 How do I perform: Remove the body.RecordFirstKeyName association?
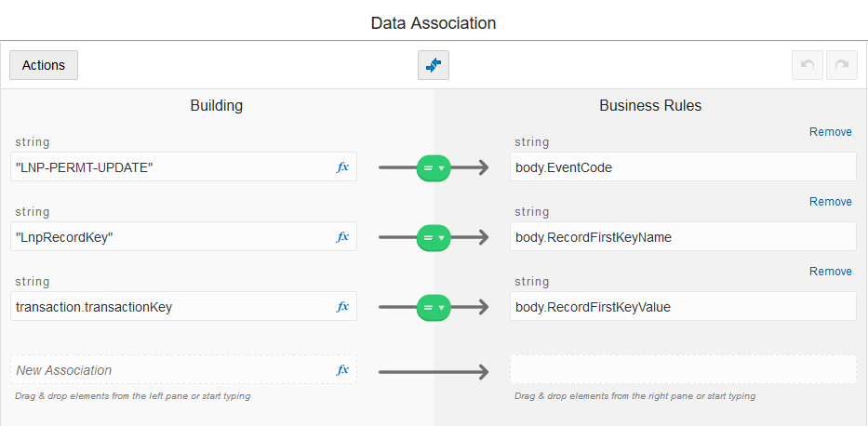(830, 202)
